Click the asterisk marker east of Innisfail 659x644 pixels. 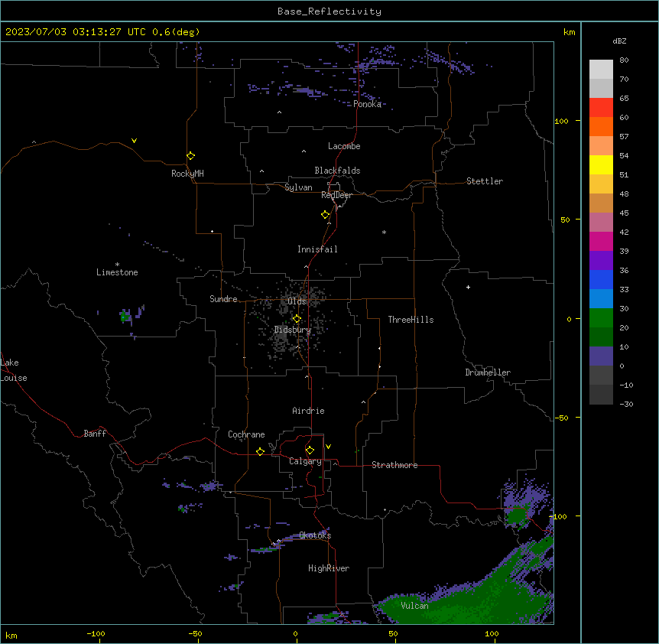384,232
